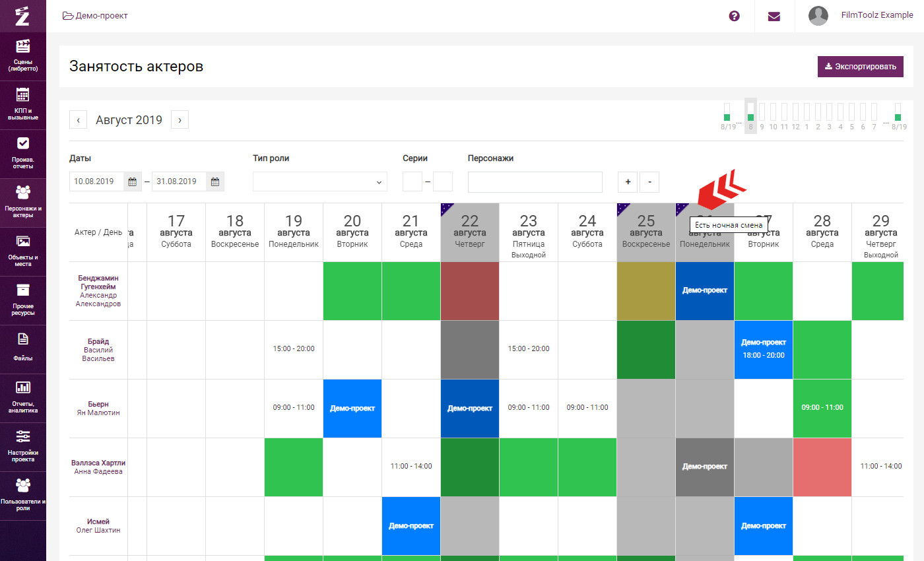Open Объекты и места sidebar section
Image resolution: width=924 pixels, height=561 pixels.
(23, 251)
